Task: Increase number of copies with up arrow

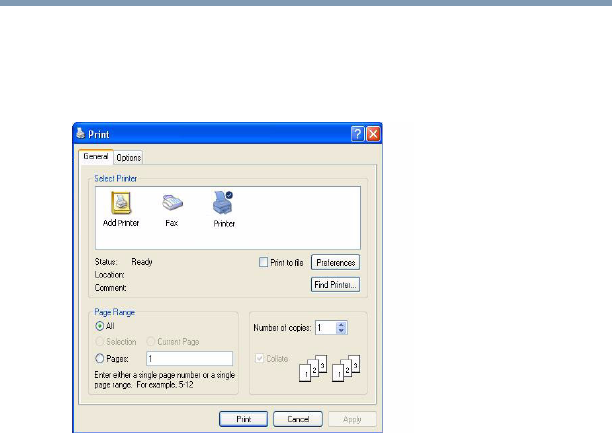Action: [x=342, y=324]
